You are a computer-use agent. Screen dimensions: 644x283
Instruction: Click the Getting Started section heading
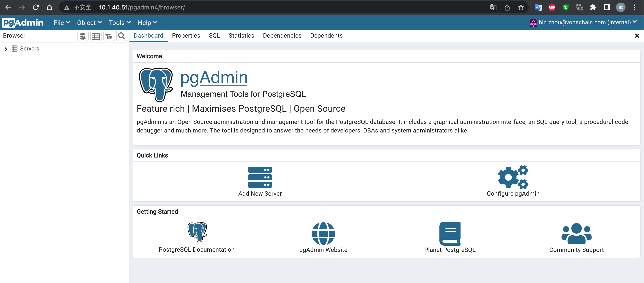(x=157, y=212)
